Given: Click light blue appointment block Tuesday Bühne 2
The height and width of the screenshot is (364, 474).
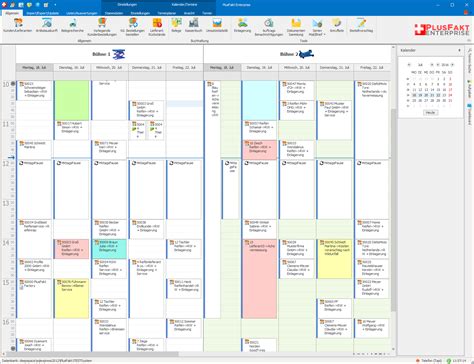Looking at the screenshot, I should click(x=260, y=100).
